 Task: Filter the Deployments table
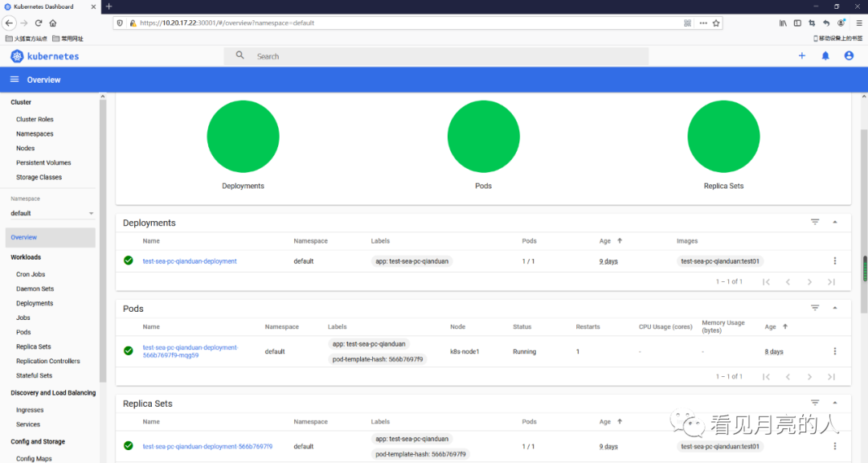click(x=815, y=222)
